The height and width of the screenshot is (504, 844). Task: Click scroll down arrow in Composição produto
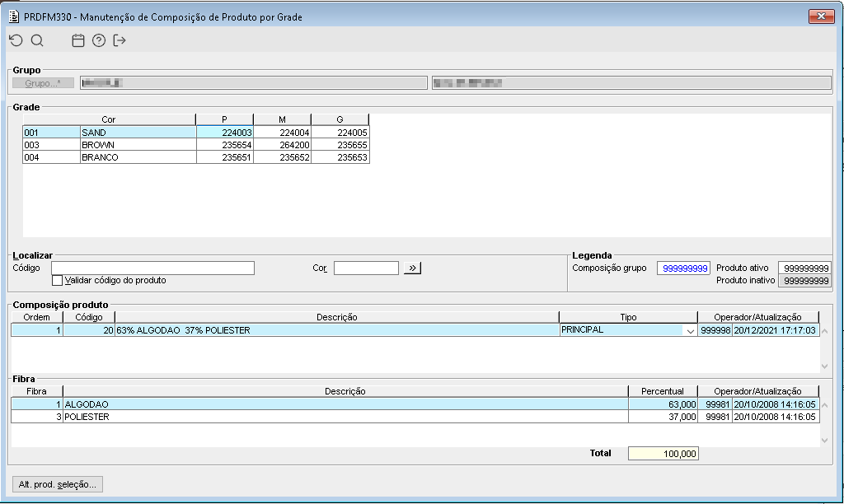(x=824, y=366)
